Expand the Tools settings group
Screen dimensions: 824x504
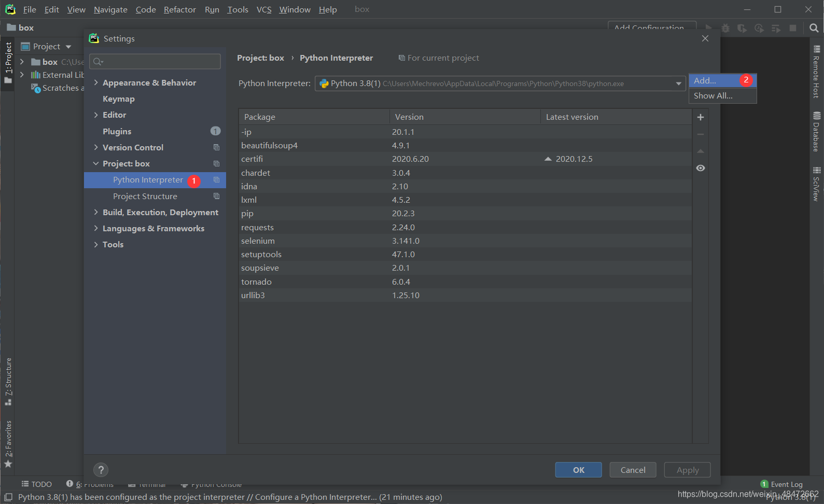tap(96, 244)
